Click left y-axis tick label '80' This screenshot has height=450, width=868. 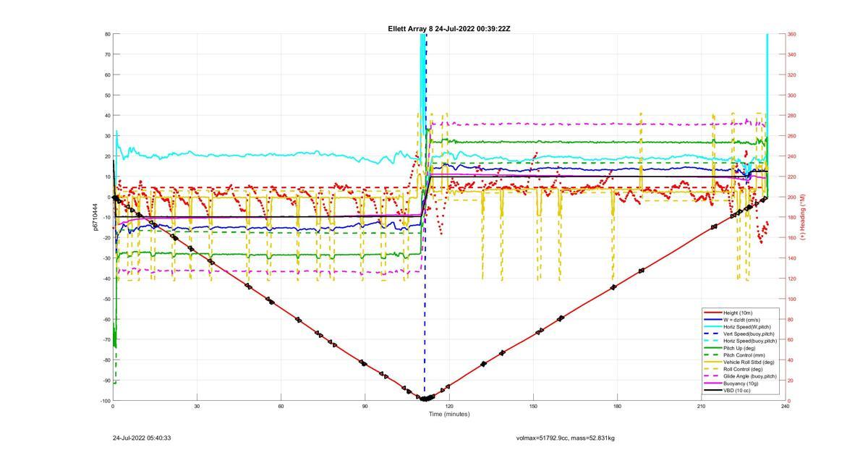107,34
